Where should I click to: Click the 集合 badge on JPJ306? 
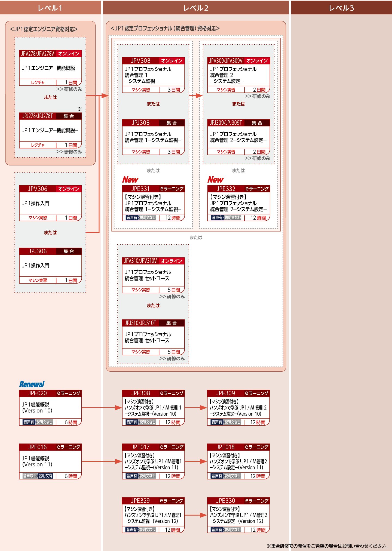(x=69, y=251)
